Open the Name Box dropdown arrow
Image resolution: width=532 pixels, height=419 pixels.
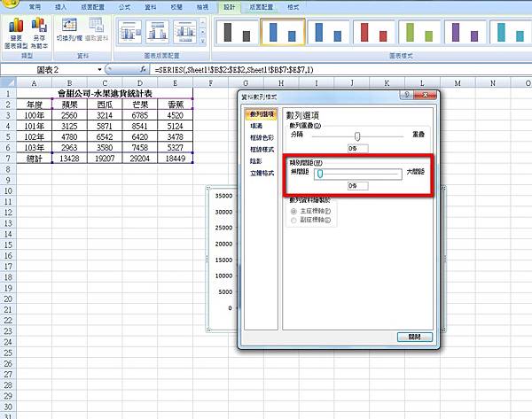click(99, 69)
